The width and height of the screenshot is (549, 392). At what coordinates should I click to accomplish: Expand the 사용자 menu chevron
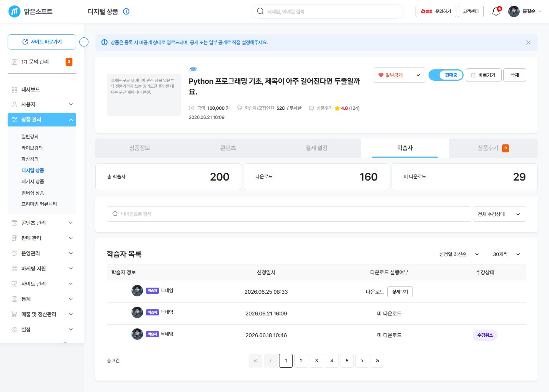pos(71,104)
